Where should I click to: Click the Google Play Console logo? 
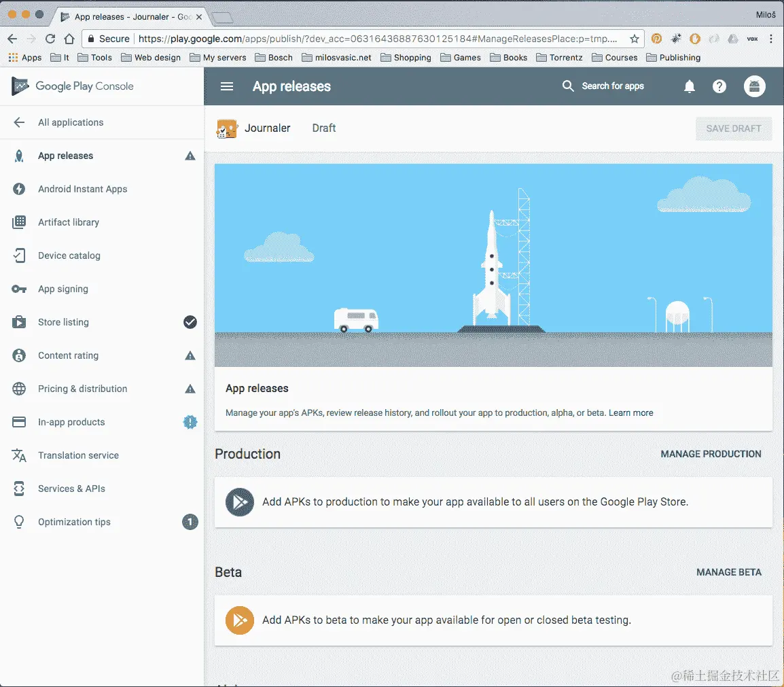pos(73,86)
